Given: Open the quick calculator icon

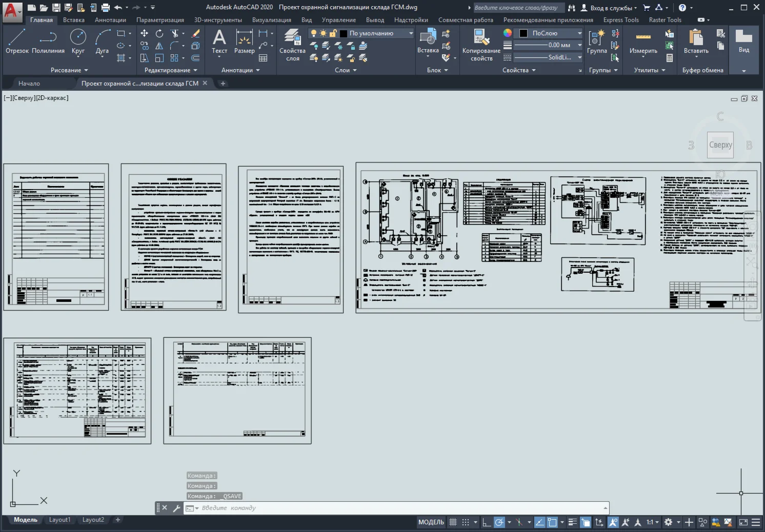Looking at the screenshot, I should [669, 58].
